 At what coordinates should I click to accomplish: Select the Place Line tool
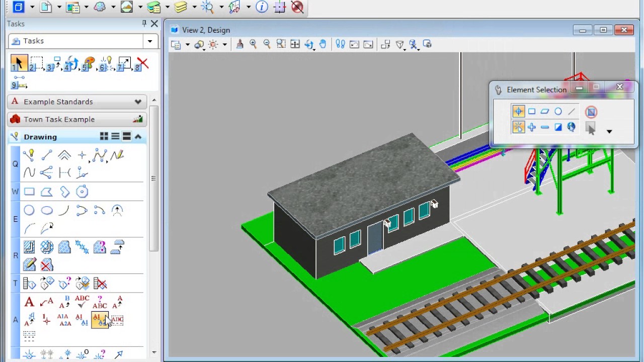pyautogui.click(x=47, y=155)
